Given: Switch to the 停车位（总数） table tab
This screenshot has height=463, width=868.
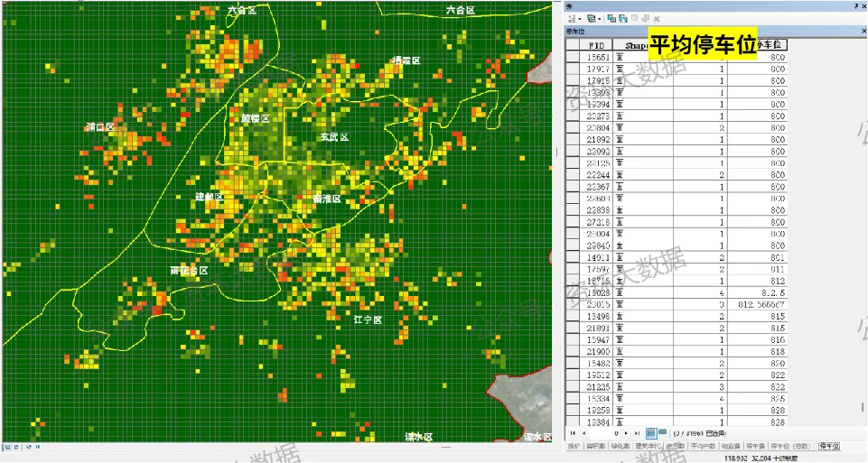Looking at the screenshot, I should 790,446.
